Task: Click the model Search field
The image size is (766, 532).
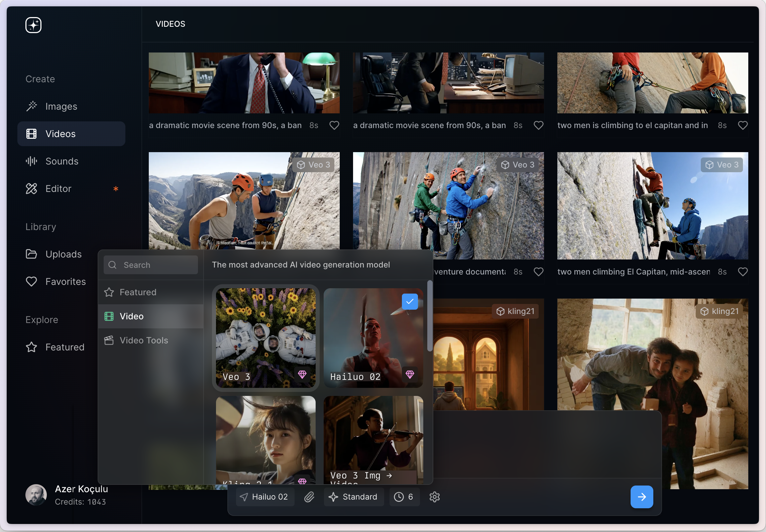Action: tap(151, 265)
